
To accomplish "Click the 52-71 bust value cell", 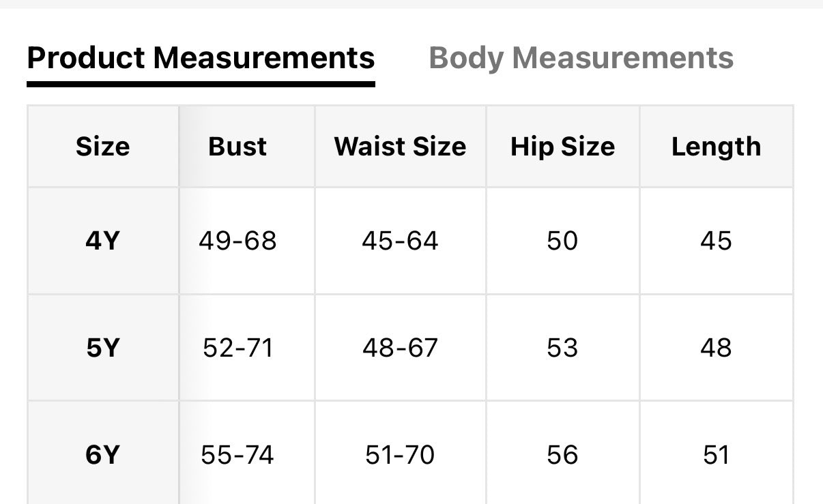I will pos(237,348).
